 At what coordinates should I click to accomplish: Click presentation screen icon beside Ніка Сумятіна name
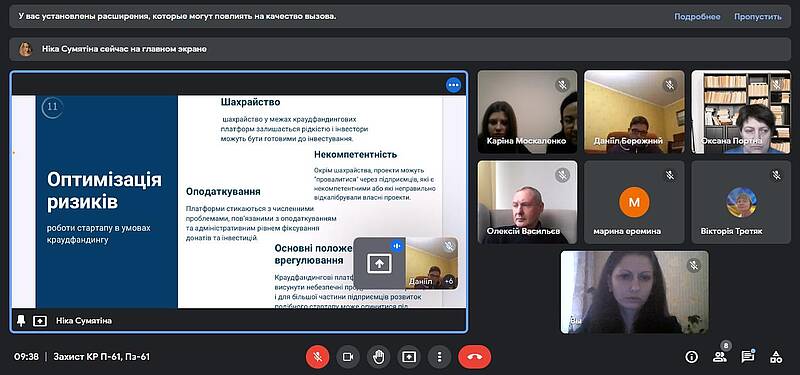40,321
